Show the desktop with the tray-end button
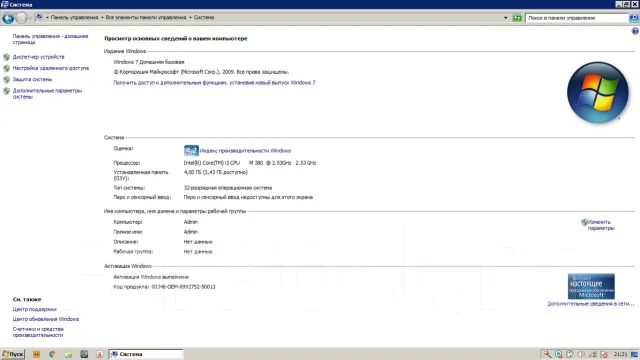640x360 pixels. coord(634,354)
